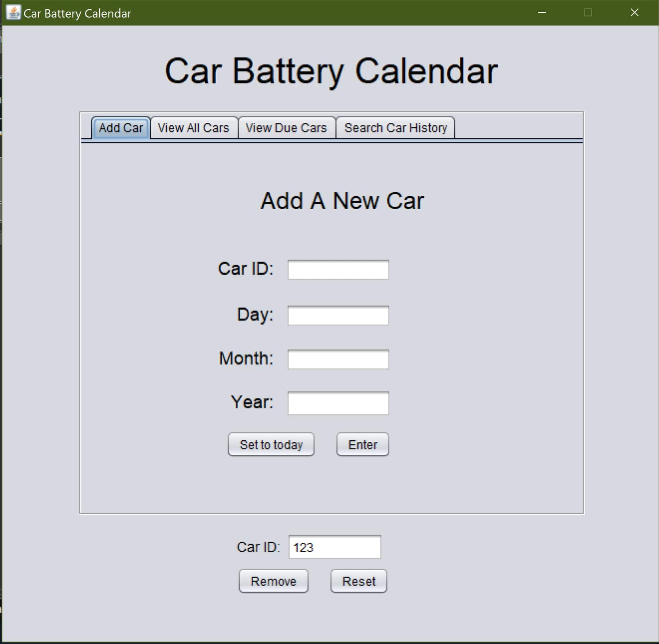The width and height of the screenshot is (659, 644).
Task: Open the View All Cars tab
Action: (x=193, y=128)
